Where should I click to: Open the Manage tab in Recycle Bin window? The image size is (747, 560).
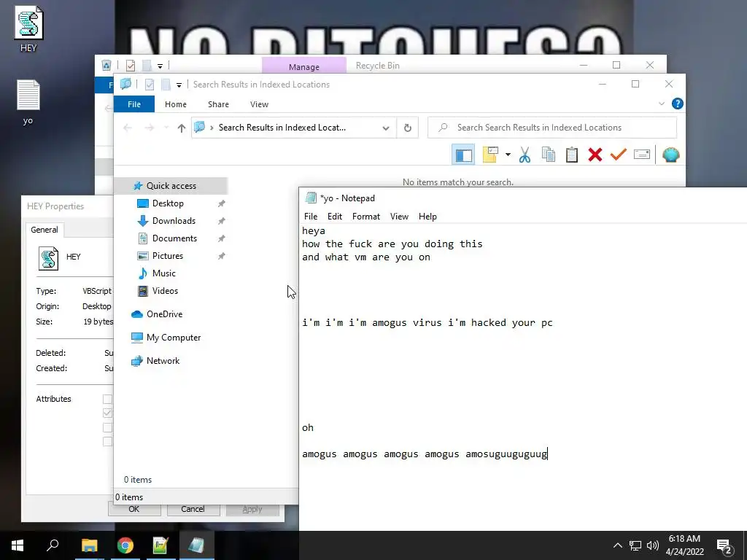point(304,66)
